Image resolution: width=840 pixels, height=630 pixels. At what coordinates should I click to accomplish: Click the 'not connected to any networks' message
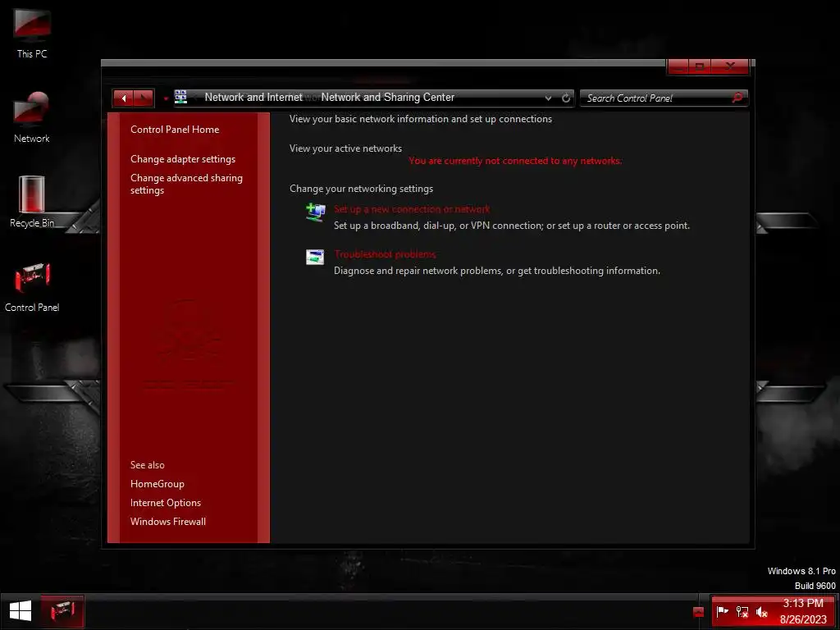coord(515,161)
